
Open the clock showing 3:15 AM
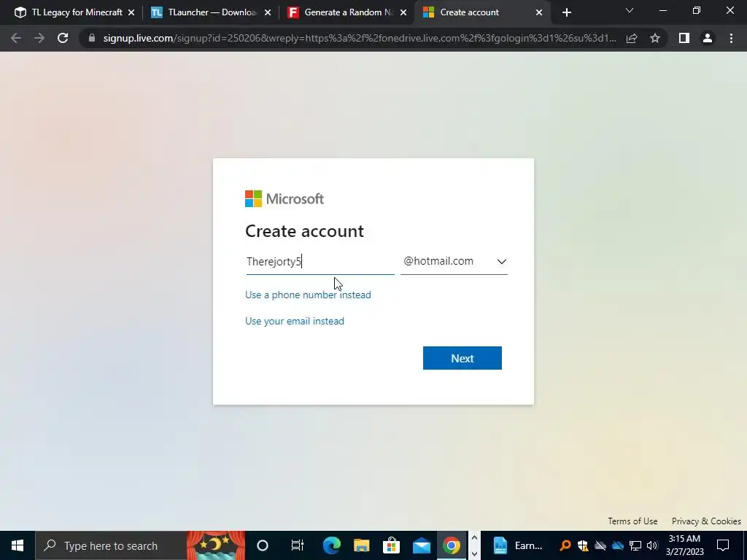[684, 545]
